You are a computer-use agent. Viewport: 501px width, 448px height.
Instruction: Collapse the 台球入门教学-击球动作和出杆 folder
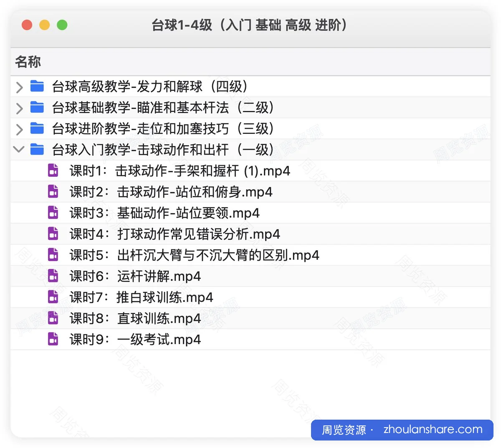tap(19, 149)
